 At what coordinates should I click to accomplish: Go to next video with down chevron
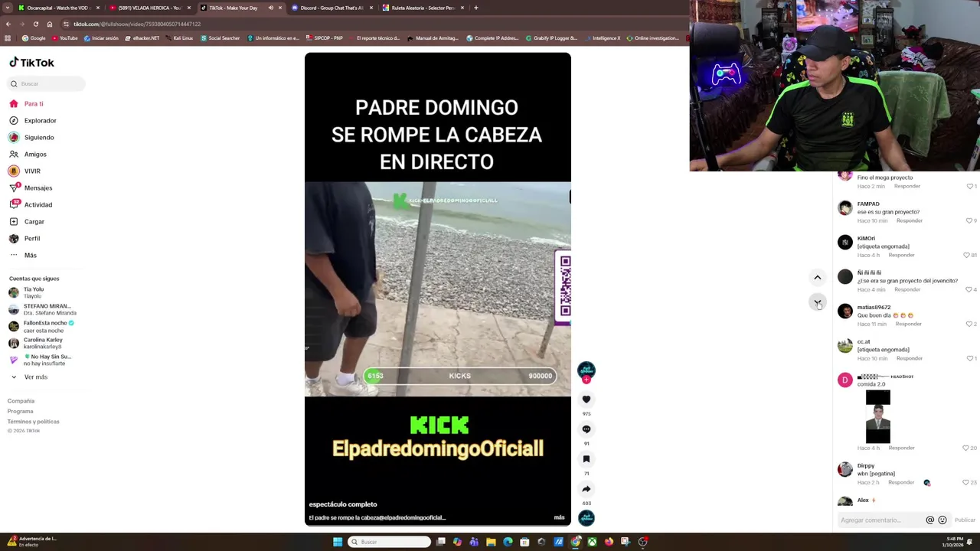(818, 303)
